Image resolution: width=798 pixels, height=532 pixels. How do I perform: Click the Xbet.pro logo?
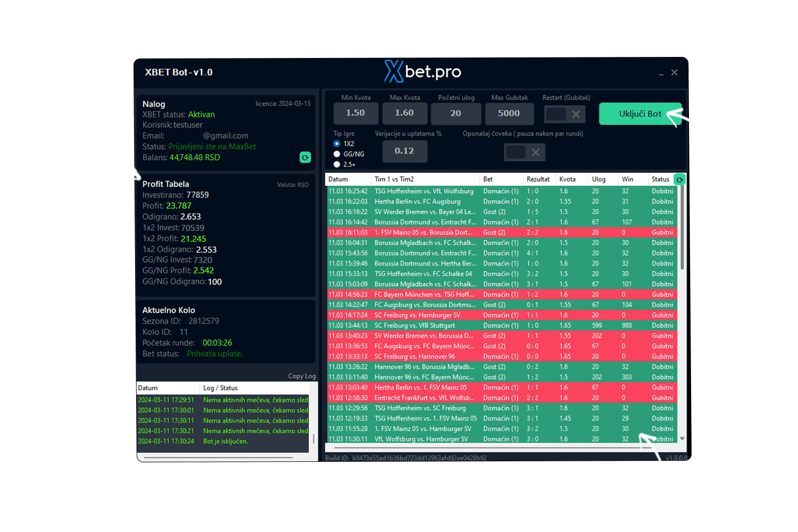point(422,72)
